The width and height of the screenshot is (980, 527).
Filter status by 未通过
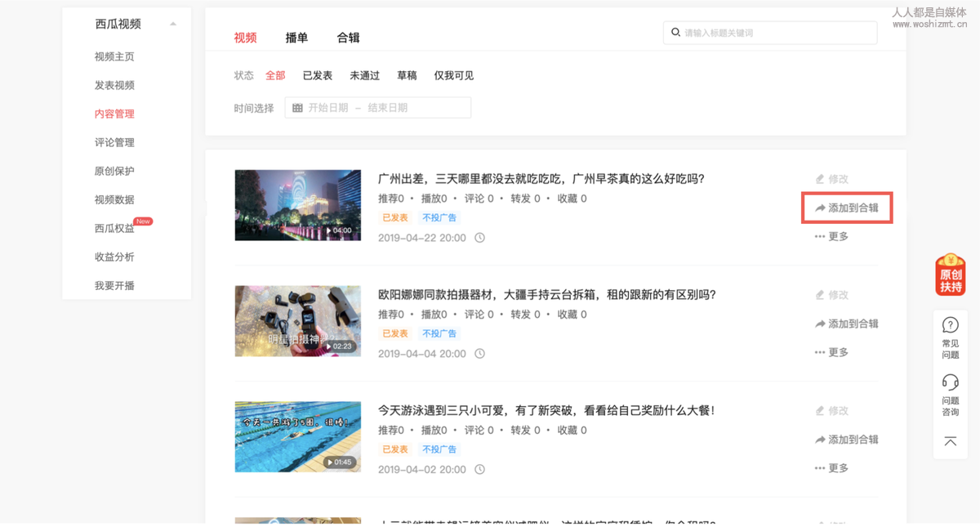365,75
